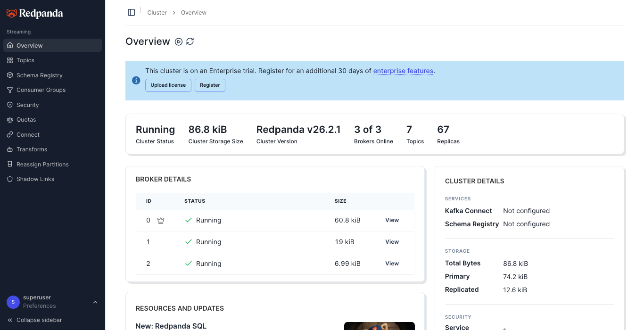The height and width of the screenshot is (330, 644).
Task: Click the Upload license button
Action: (x=168, y=85)
